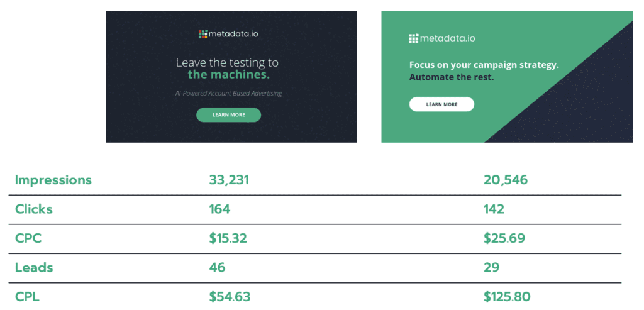Click the 33,231 impressions value
The width and height of the screenshot is (644, 310).
coord(229,180)
